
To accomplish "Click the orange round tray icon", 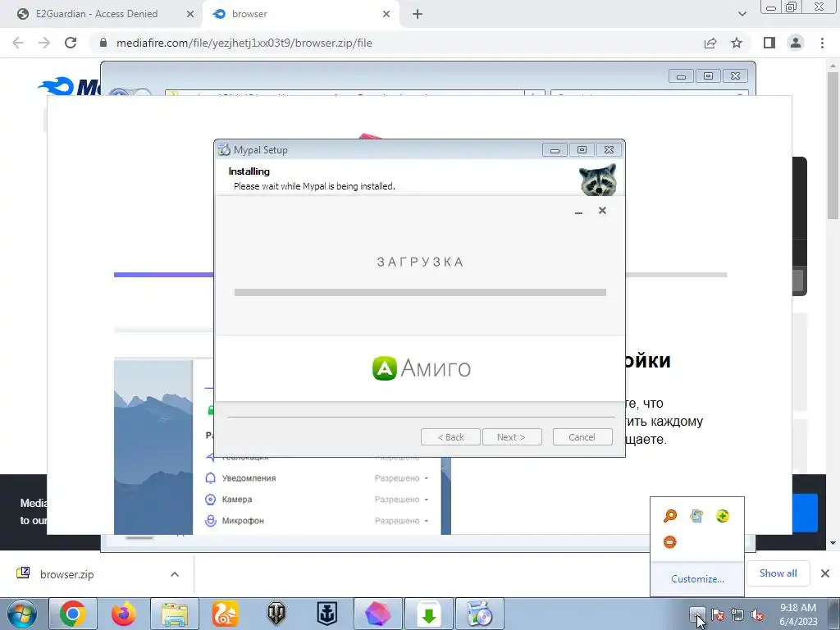I will click(x=670, y=542).
